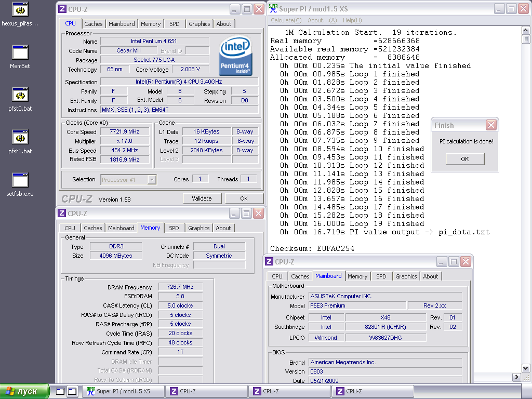Click the Cedar Mill code name field
The width and height of the screenshot is (532, 399).
tap(129, 50)
